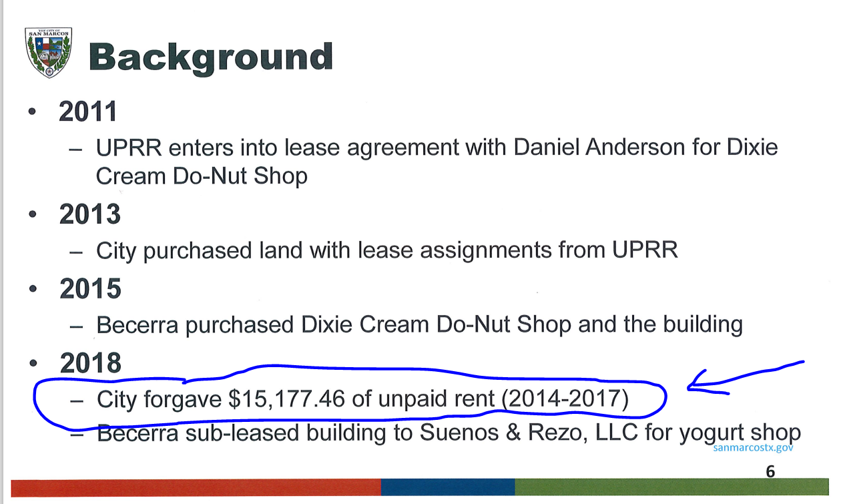Click the bullet dot beside 2011

click(x=31, y=113)
